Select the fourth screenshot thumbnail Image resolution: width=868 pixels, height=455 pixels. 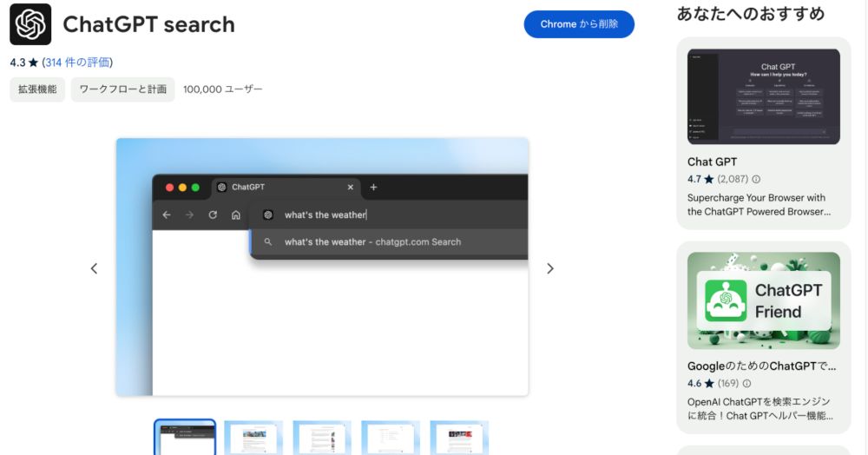(x=391, y=438)
